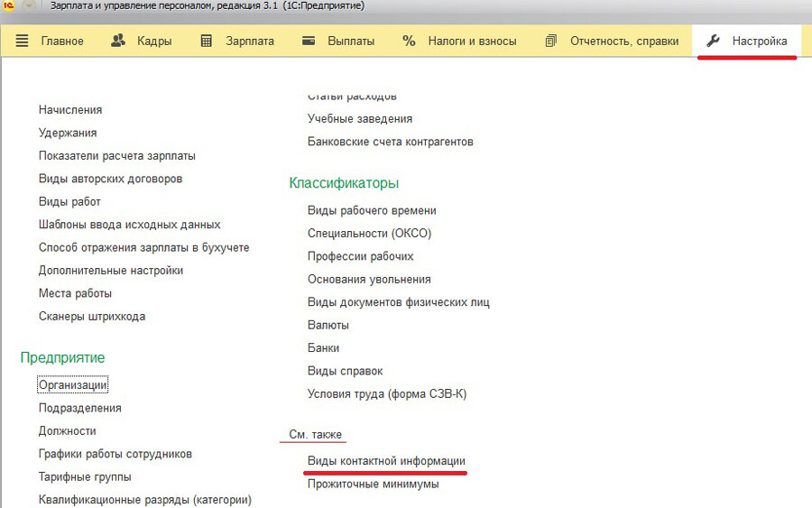Open the Места работы link
This screenshot has width=812, height=508.
coord(75,293)
